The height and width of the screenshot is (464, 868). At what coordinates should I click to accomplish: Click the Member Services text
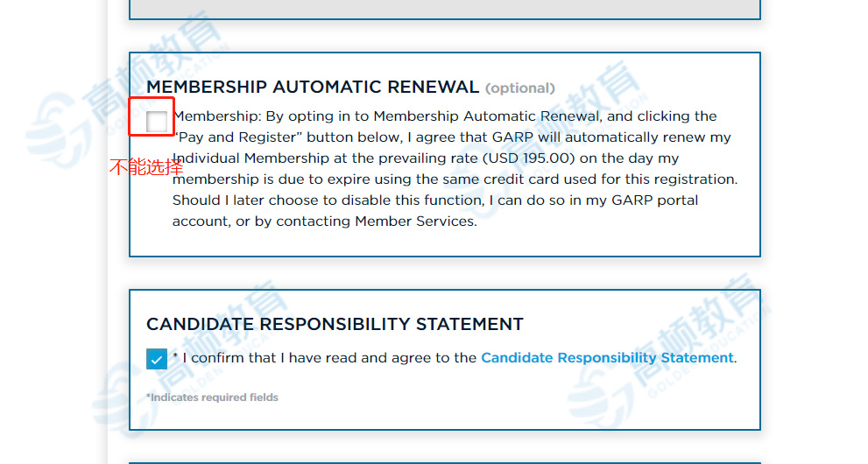point(416,221)
